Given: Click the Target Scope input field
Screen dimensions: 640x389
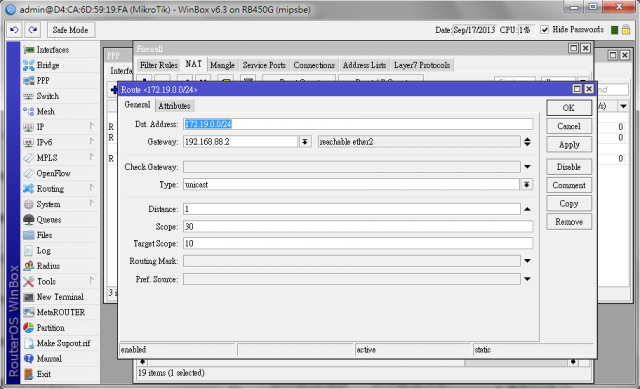Looking at the screenshot, I should tap(358, 244).
